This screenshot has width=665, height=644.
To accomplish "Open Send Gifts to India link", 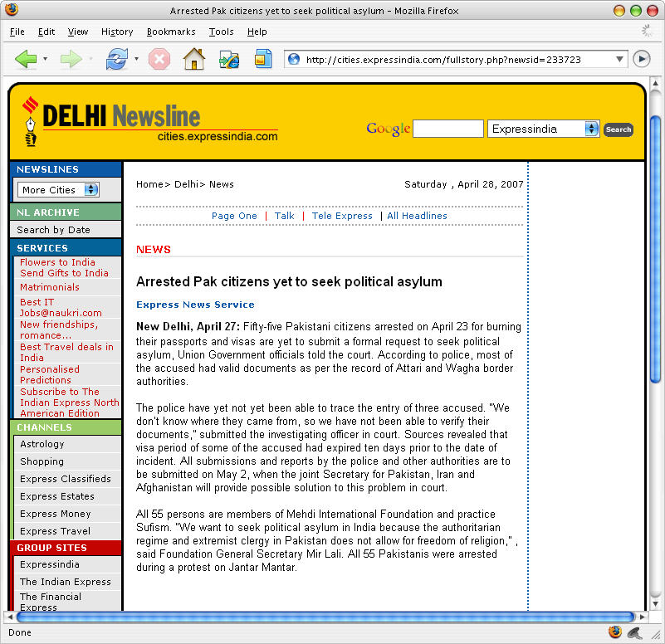I will pos(64,273).
